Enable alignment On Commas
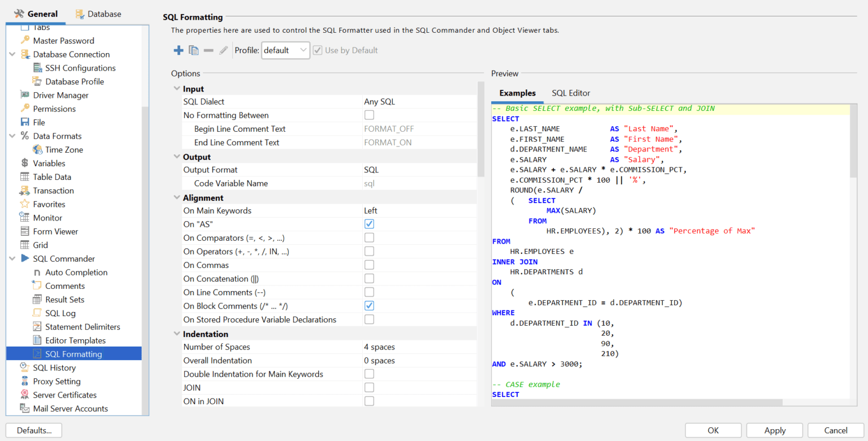Viewport: 868px width, 441px height. click(x=369, y=265)
